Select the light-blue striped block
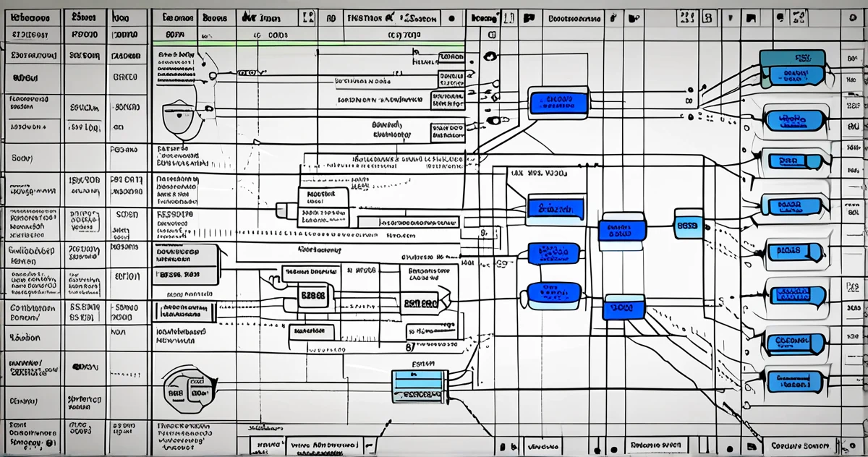Screen dimensions: 868x457 420,387
